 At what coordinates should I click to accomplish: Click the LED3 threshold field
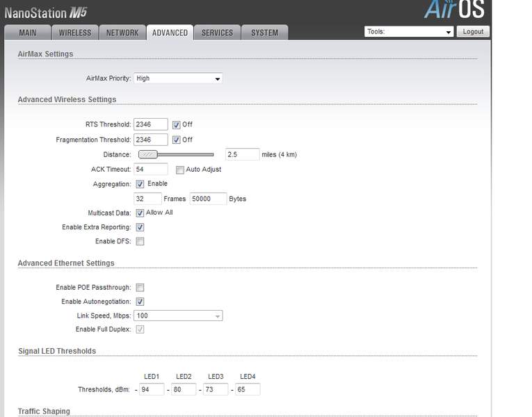(x=216, y=389)
